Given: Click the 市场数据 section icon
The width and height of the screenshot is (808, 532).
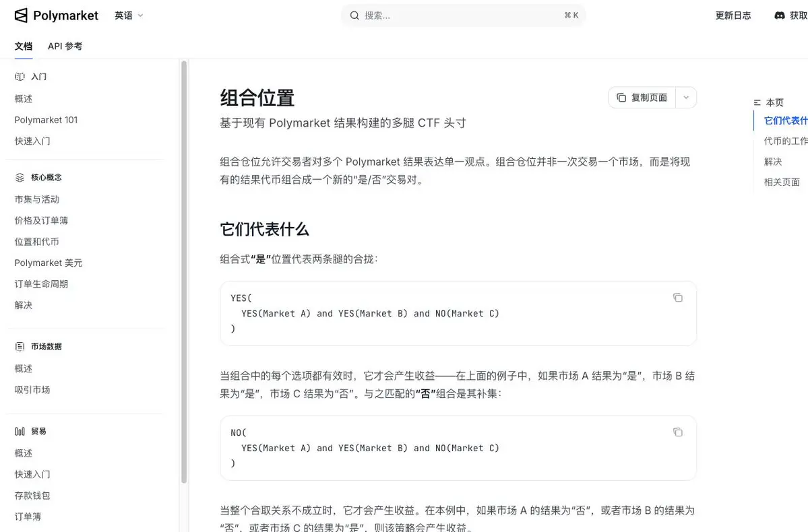Looking at the screenshot, I should [20, 347].
